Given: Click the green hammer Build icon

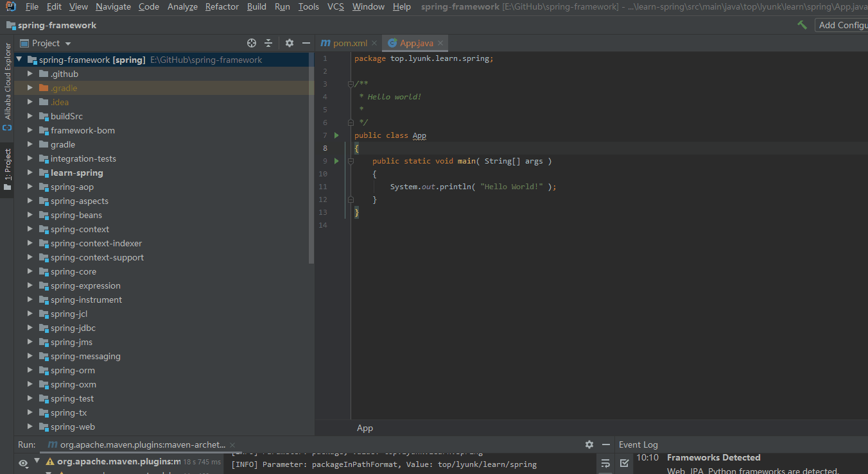Looking at the screenshot, I should pos(802,25).
